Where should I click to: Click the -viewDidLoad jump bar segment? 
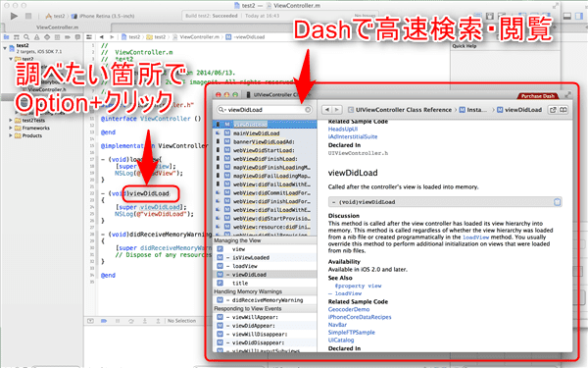[x=246, y=37]
